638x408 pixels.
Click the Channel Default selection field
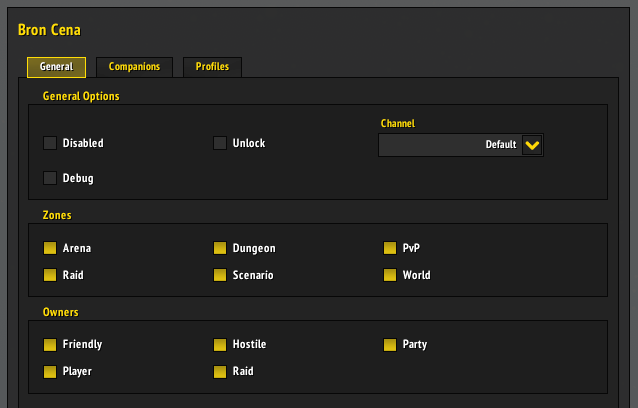tap(450, 145)
